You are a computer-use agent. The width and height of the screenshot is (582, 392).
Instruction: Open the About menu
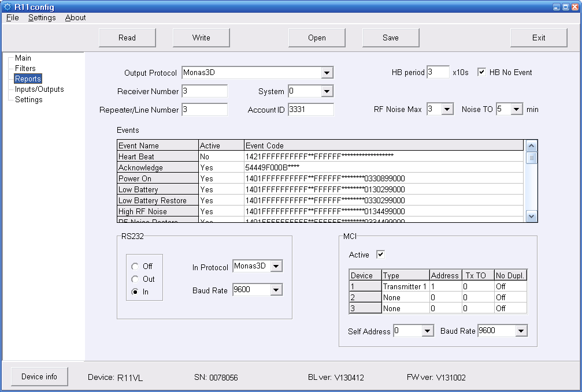(x=75, y=18)
